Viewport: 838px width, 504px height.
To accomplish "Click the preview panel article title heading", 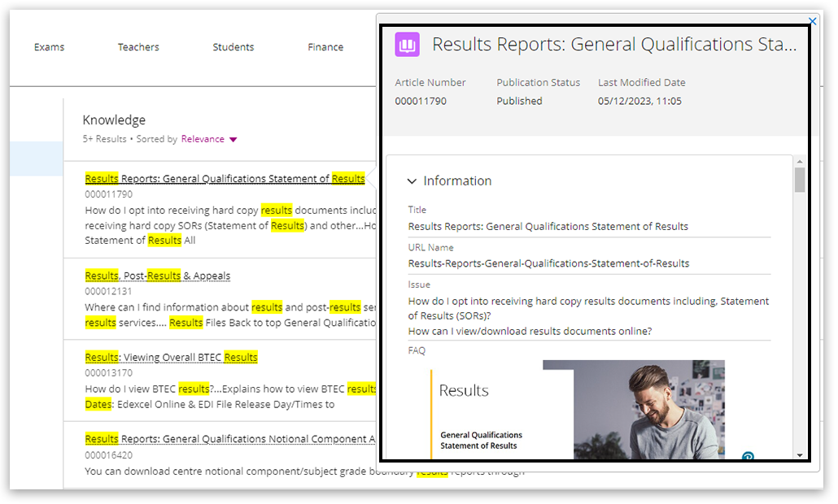I will click(x=614, y=45).
